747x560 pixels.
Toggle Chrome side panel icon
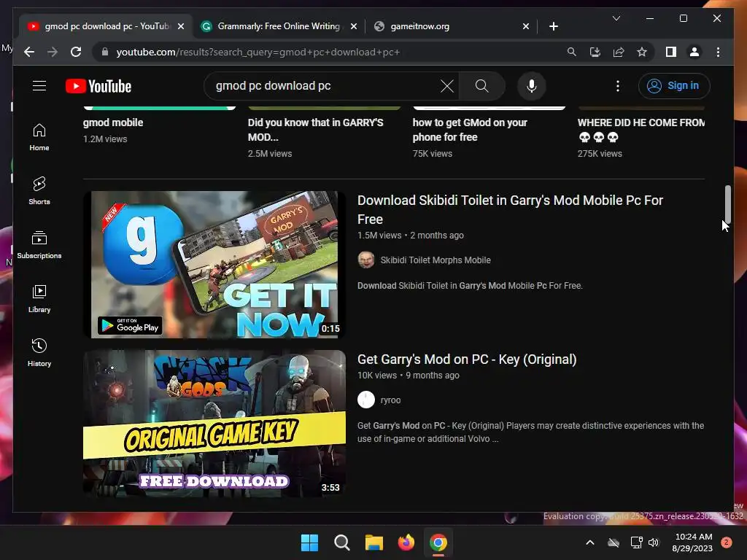tap(671, 52)
